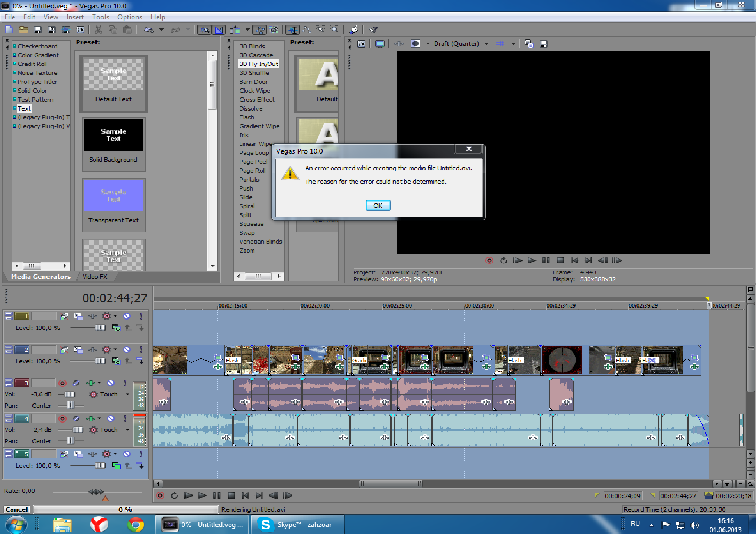Select the Venetian Blinds transition
Viewport: 756px width, 534px height.
[260, 242]
